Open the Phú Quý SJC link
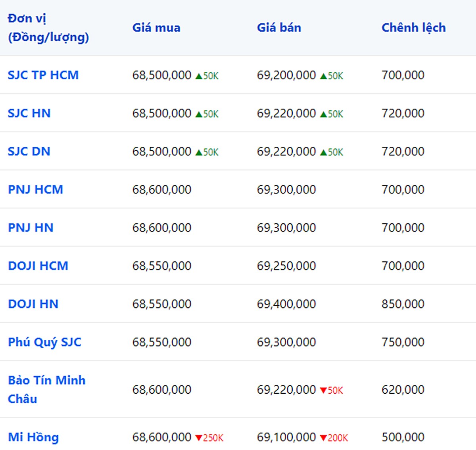The height and width of the screenshot is (450, 476). point(44,342)
